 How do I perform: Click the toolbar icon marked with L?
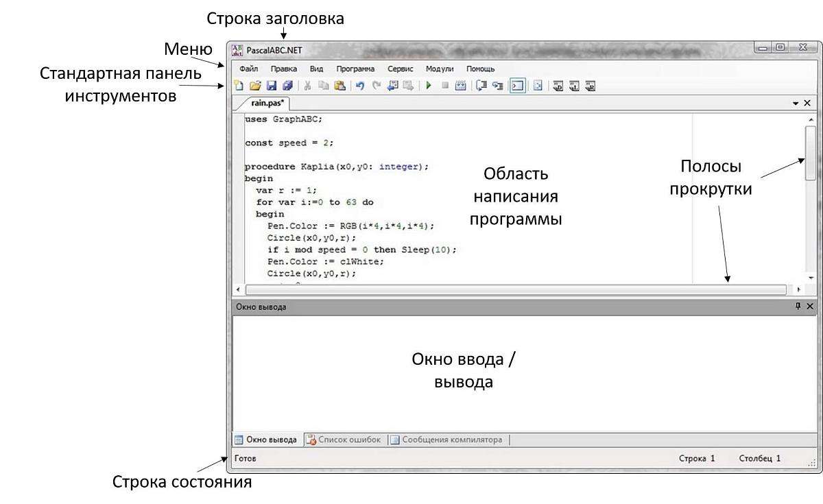tap(574, 86)
